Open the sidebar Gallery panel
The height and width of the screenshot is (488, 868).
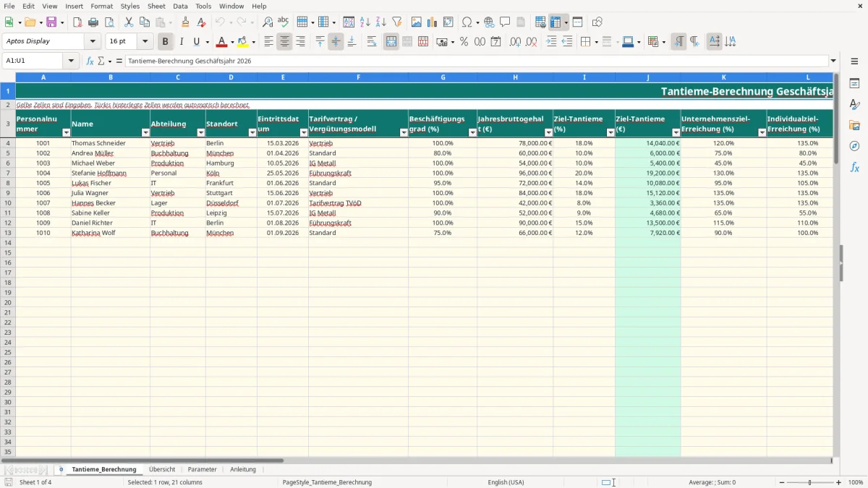(854, 126)
